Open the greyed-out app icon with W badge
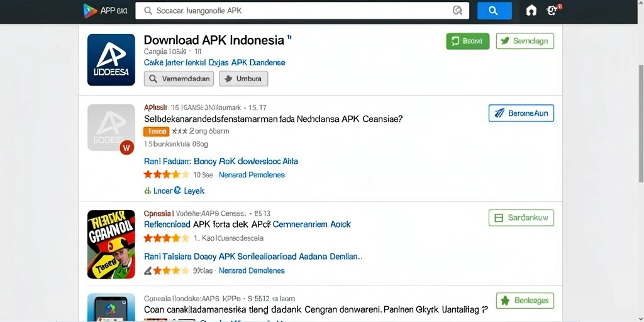Image resolution: width=644 pixels, height=322 pixels. 111,129
